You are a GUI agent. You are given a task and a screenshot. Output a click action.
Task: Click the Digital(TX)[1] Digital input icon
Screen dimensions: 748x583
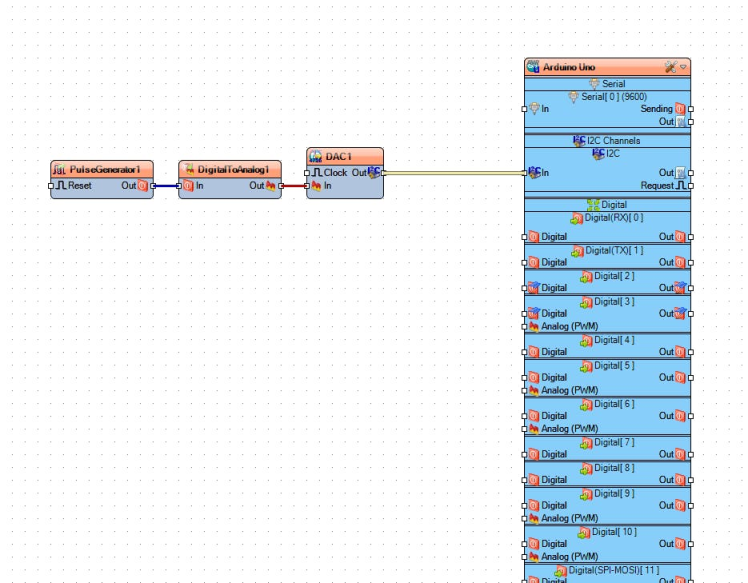click(533, 262)
